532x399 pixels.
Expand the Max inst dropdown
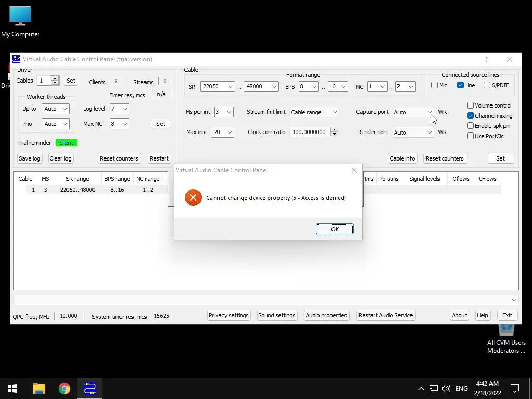[222, 132]
